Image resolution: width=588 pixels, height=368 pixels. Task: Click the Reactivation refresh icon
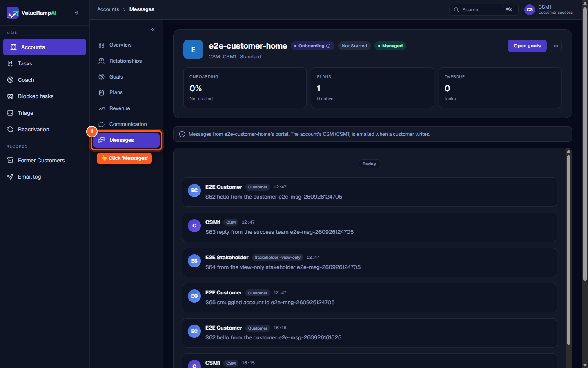point(10,129)
